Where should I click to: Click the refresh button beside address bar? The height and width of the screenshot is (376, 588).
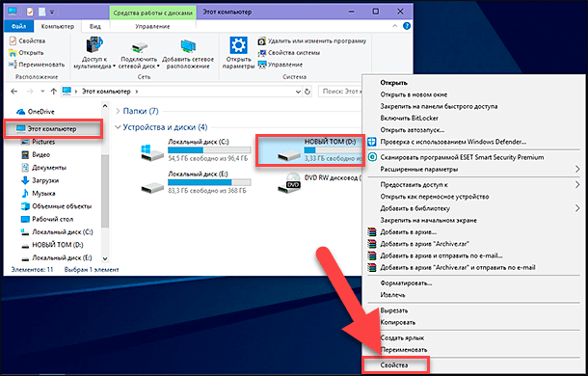307,92
